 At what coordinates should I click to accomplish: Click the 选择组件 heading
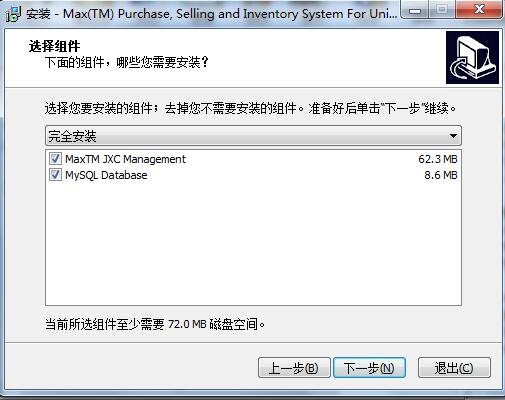tap(54, 46)
